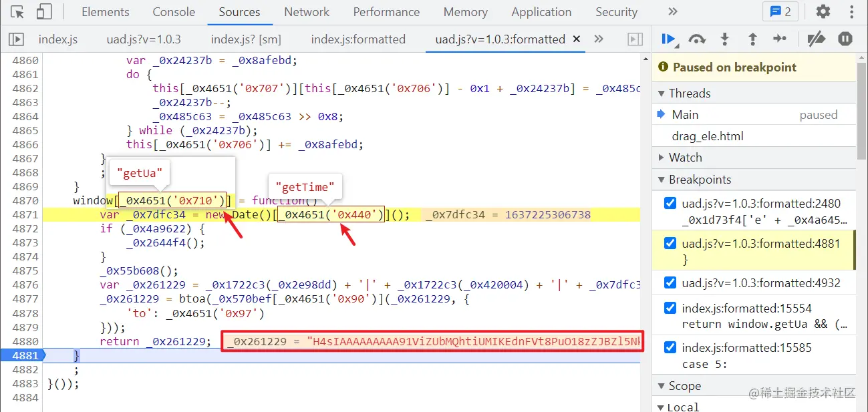Click the Paused on breakpoint banner

(754, 67)
